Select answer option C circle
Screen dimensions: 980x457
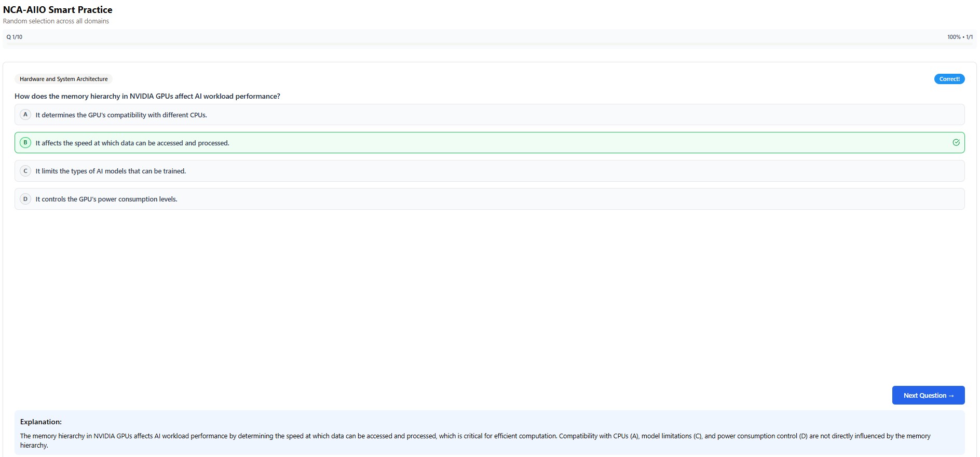25,170
